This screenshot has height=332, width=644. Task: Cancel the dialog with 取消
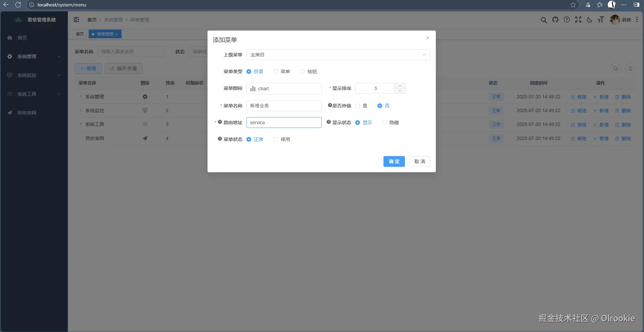pos(420,161)
